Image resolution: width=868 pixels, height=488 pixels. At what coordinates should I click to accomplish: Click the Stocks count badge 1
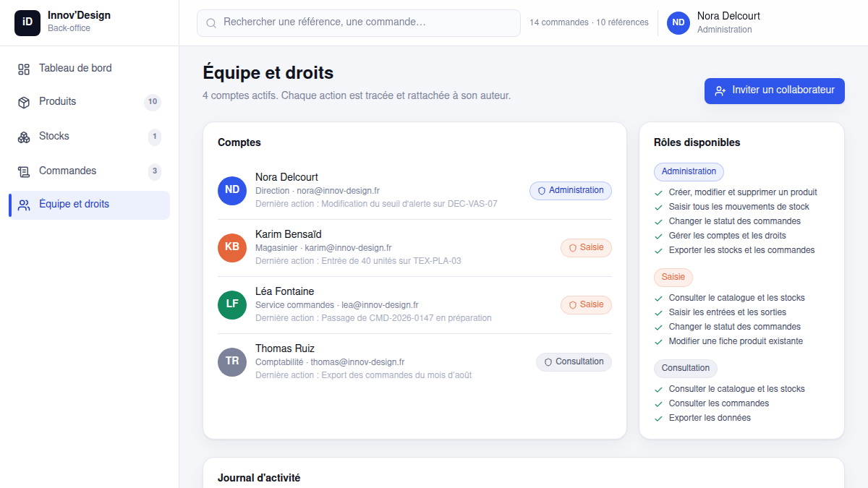click(155, 137)
